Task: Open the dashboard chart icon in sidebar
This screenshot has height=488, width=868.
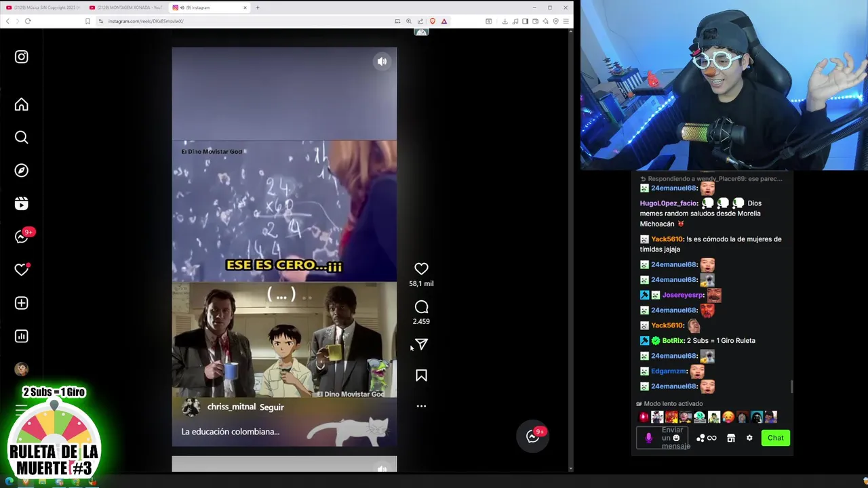Action: (x=22, y=336)
